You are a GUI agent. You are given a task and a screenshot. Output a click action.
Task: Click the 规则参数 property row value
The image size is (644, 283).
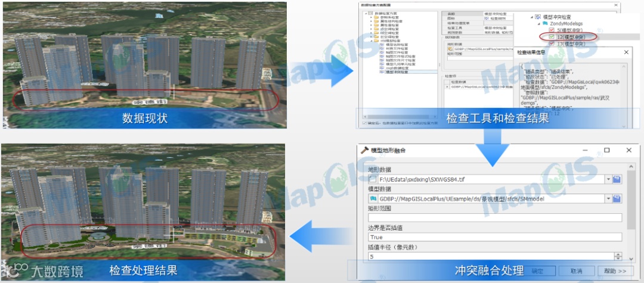[x=498, y=32]
